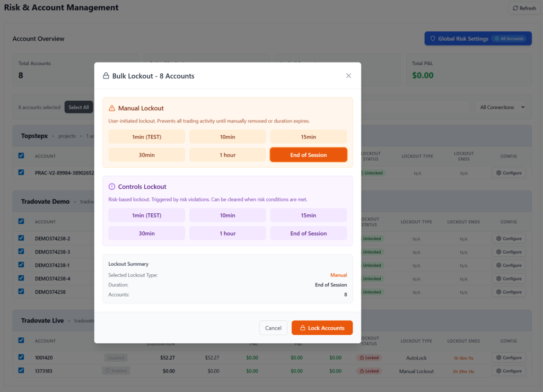Click Configure for PRAC-V2 Topstepx account

509,173
